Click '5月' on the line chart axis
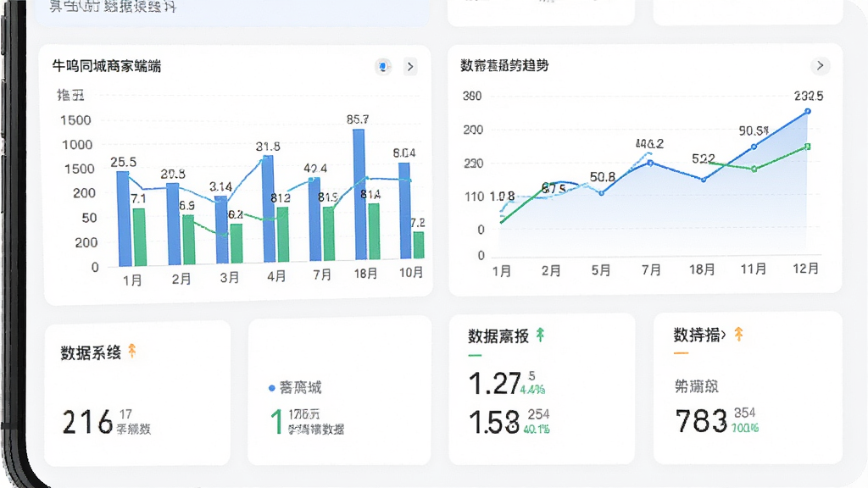Image resolution: width=868 pixels, height=488 pixels. [x=601, y=270]
